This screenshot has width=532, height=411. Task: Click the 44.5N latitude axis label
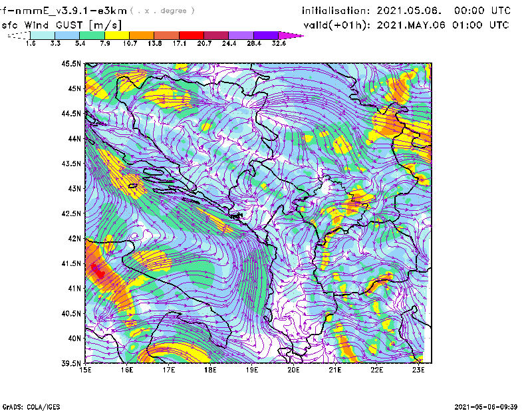(71, 114)
